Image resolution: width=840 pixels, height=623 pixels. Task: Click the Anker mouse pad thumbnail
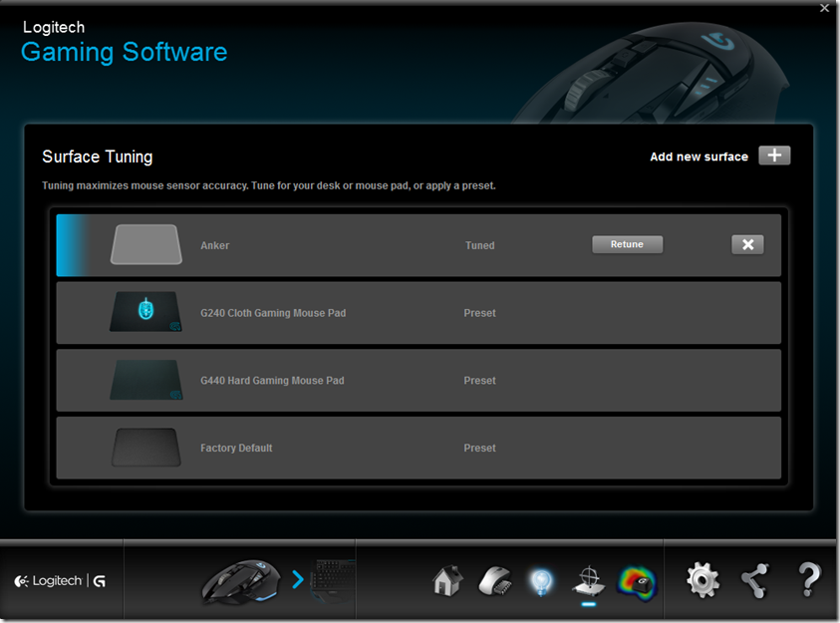pyautogui.click(x=146, y=244)
